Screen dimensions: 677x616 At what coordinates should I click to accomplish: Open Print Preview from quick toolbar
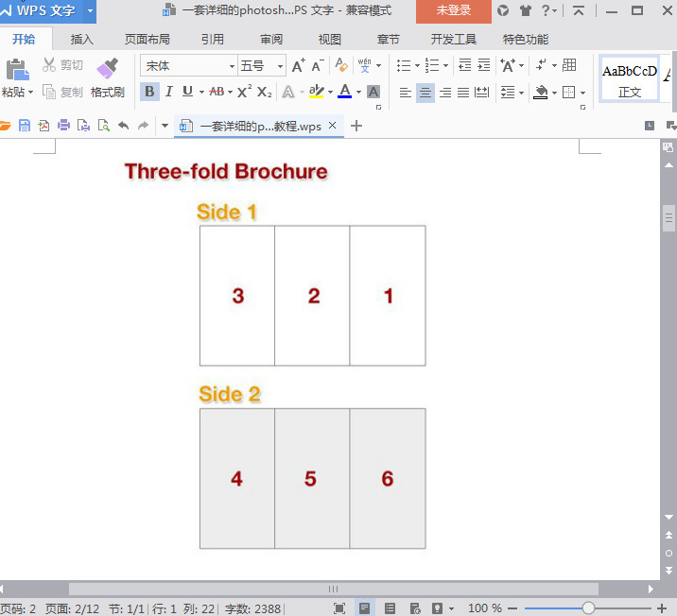pyautogui.click(x=103, y=126)
